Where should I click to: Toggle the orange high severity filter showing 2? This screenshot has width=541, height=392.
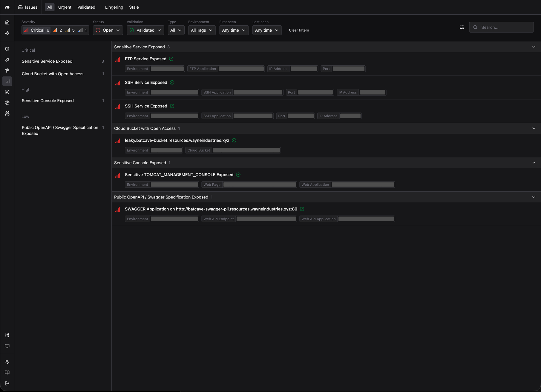point(58,30)
